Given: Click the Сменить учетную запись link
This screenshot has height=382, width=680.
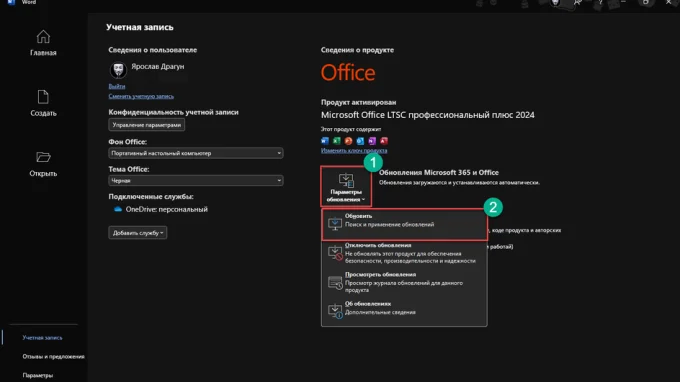Looking at the screenshot, I should 141,96.
